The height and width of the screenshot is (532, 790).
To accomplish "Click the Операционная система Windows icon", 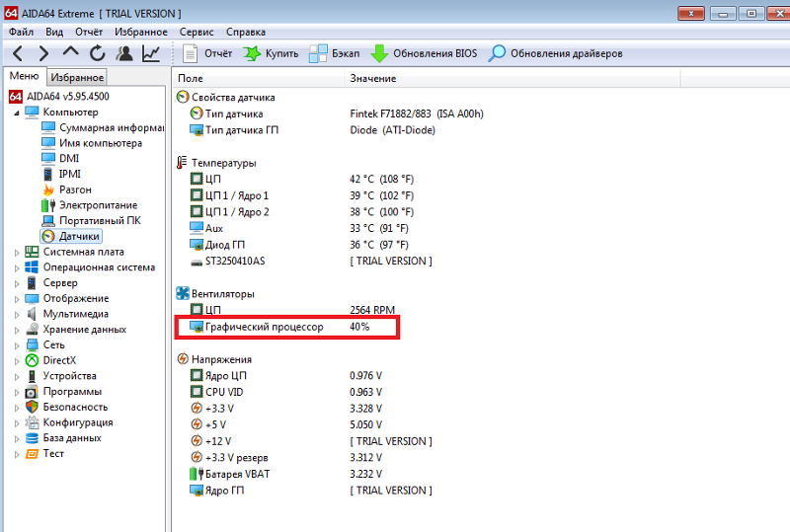I will (32, 267).
